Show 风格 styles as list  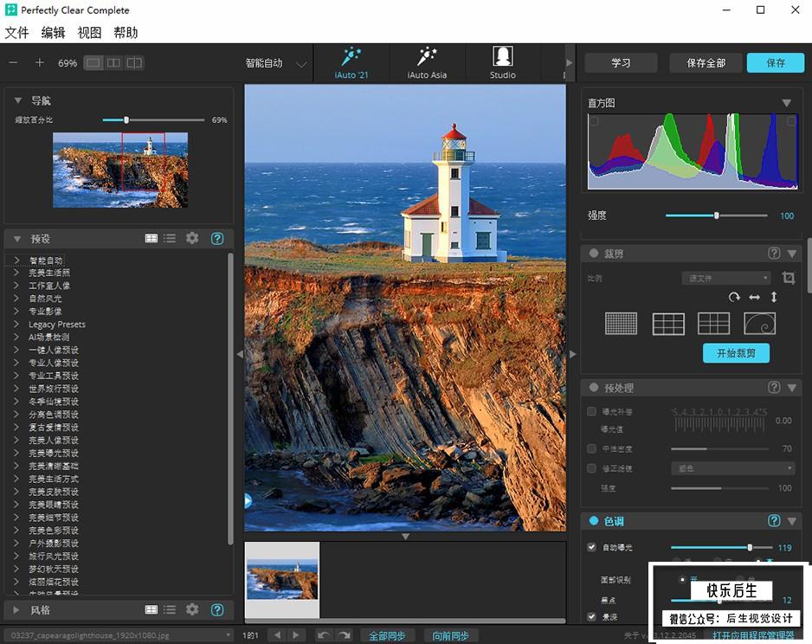coord(170,609)
